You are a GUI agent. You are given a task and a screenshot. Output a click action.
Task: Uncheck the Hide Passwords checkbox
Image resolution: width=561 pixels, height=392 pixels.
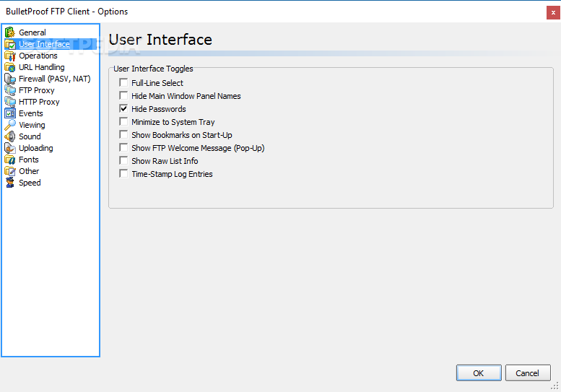pyautogui.click(x=123, y=108)
